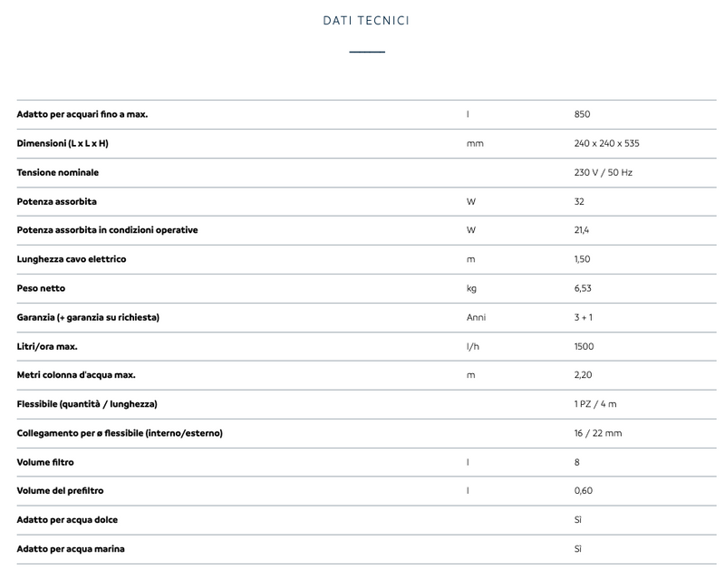This screenshot has width=725, height=588.
Task: Select the 850 liters value
Action: point(582,114)
